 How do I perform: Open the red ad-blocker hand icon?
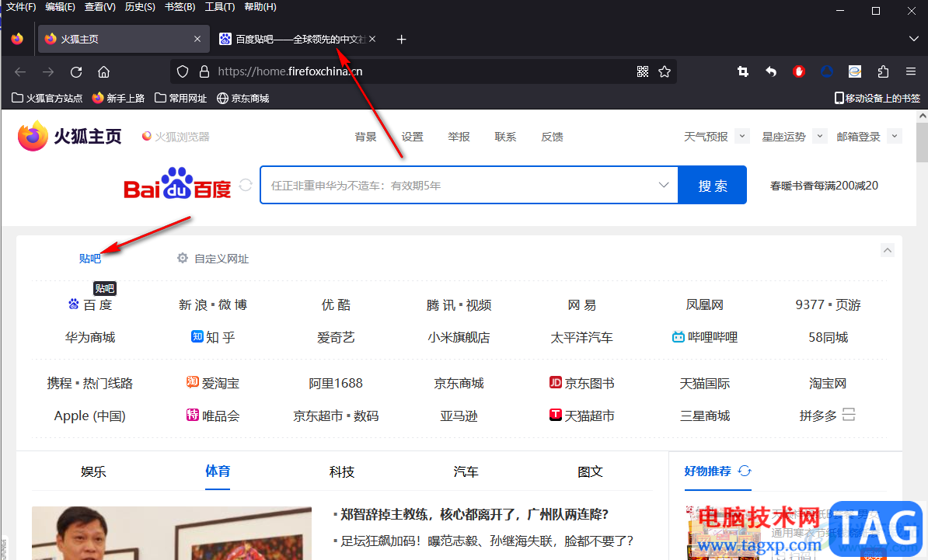pos(799,71)
